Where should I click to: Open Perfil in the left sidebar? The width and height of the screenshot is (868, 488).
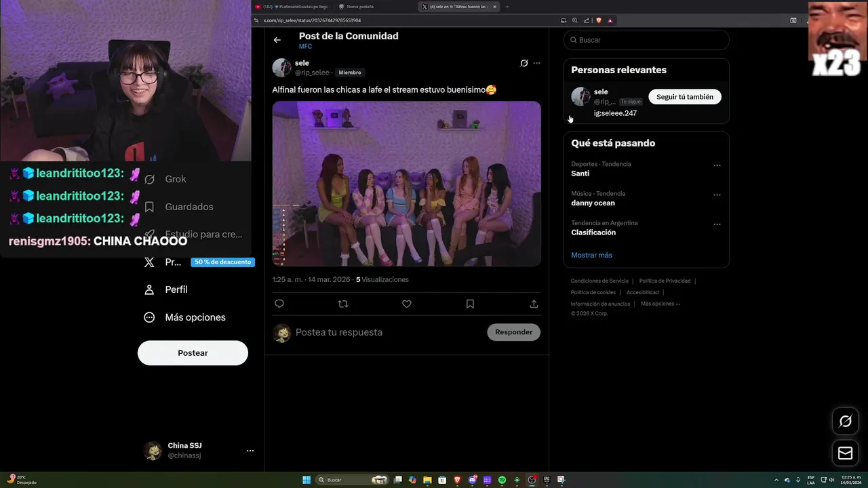tap(167, 289)
